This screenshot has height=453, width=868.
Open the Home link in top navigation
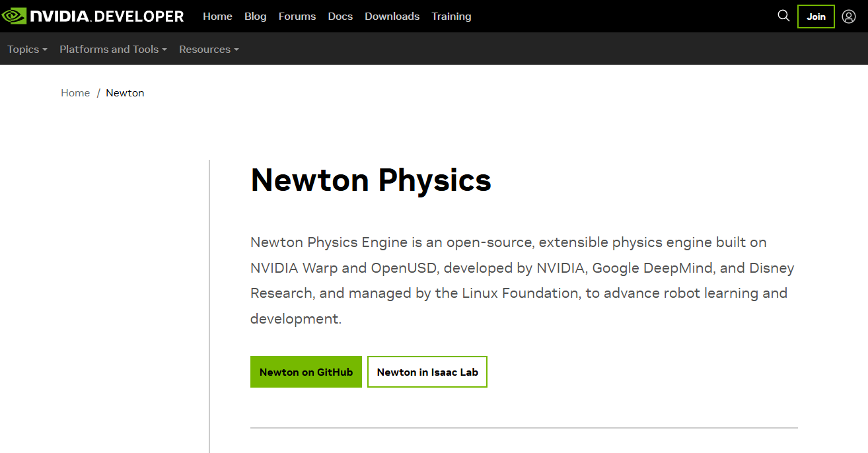(x=217, y=17)
